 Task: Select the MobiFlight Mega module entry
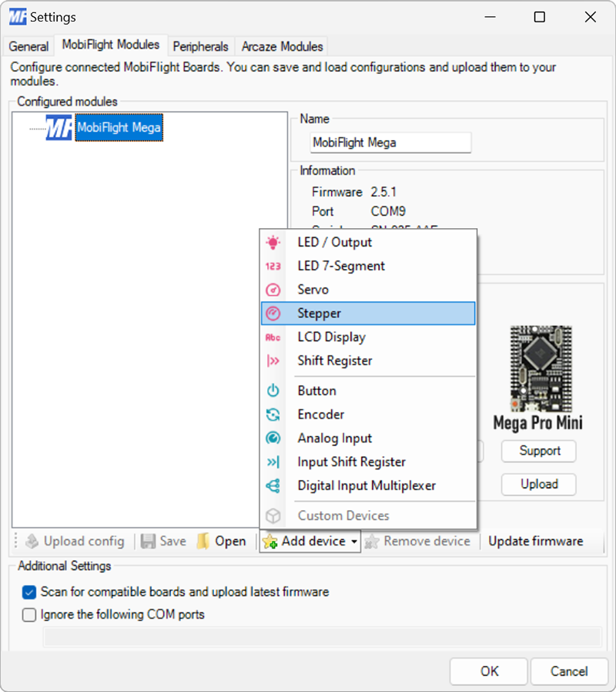pos(119,127)
